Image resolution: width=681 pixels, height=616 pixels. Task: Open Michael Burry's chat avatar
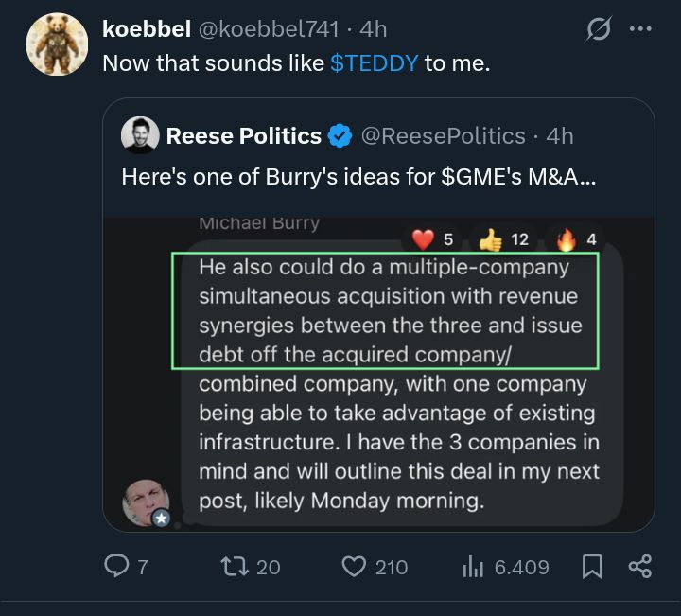coord(146,502)
